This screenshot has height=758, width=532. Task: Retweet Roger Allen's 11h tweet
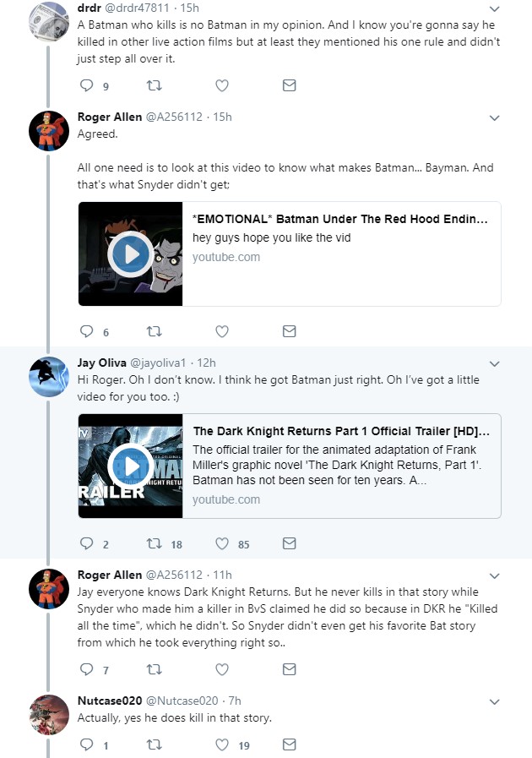click(x=155, y=669)
